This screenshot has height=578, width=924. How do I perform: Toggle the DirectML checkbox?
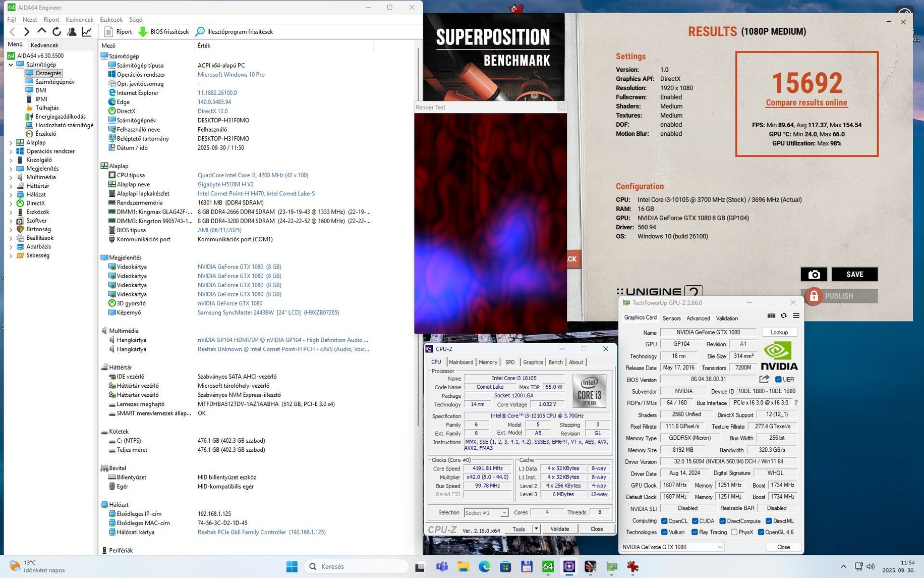click(769, 521)
